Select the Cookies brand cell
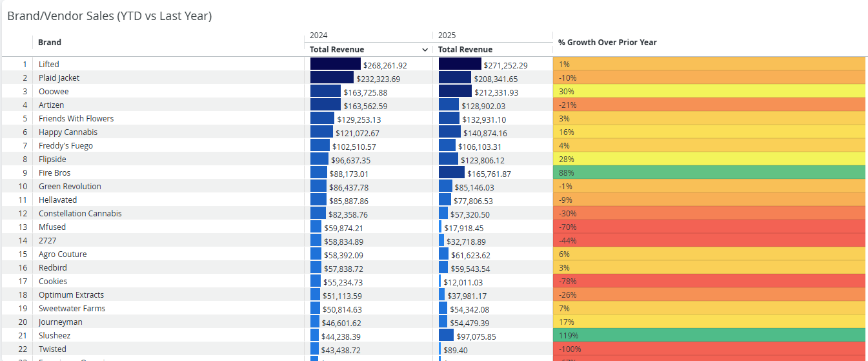 pyautogui.click(x=168, y=281)
